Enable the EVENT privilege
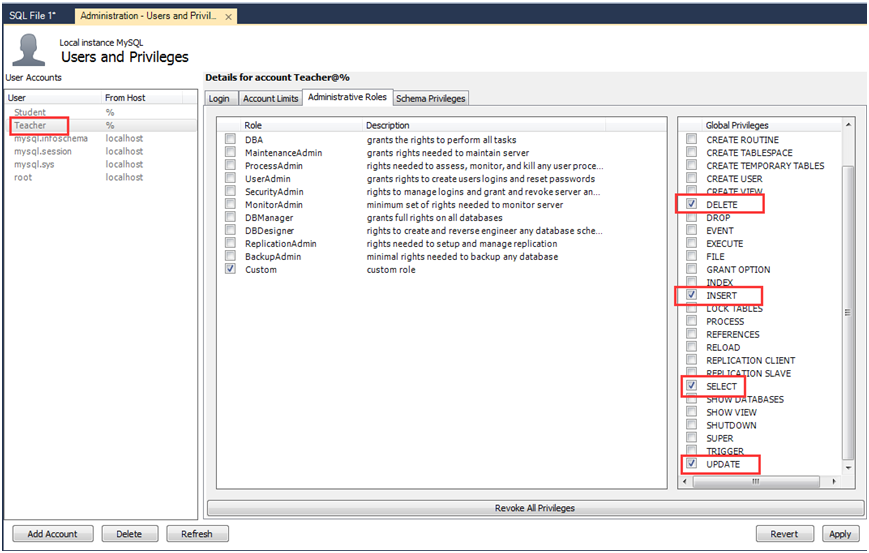The width and height of the screenshot is (869, 553). pos(692,229)
